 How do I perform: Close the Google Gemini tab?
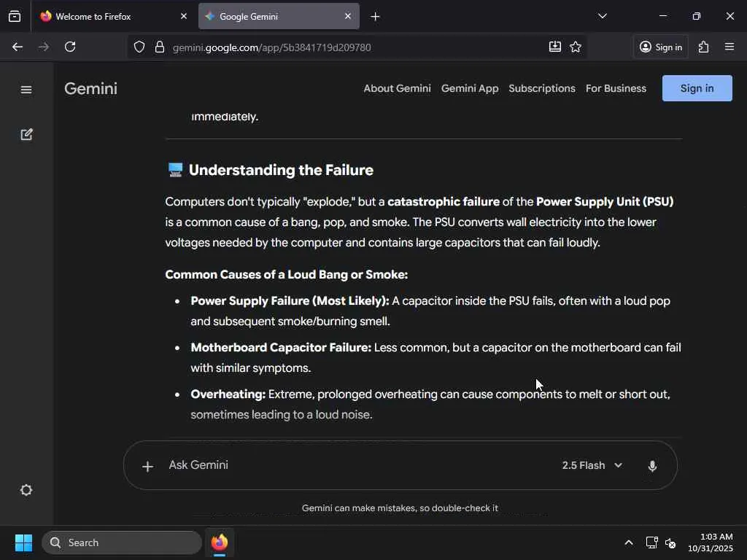pos(348,16)
